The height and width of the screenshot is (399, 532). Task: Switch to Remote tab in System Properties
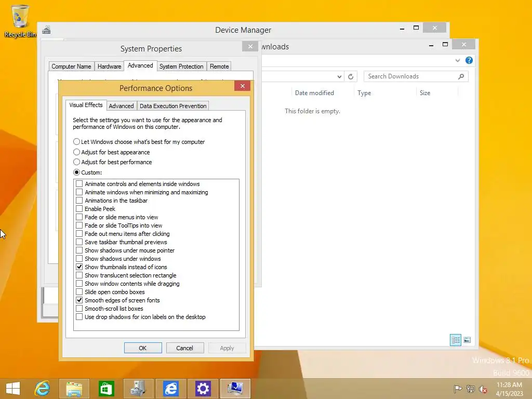(x=219, y=66)
